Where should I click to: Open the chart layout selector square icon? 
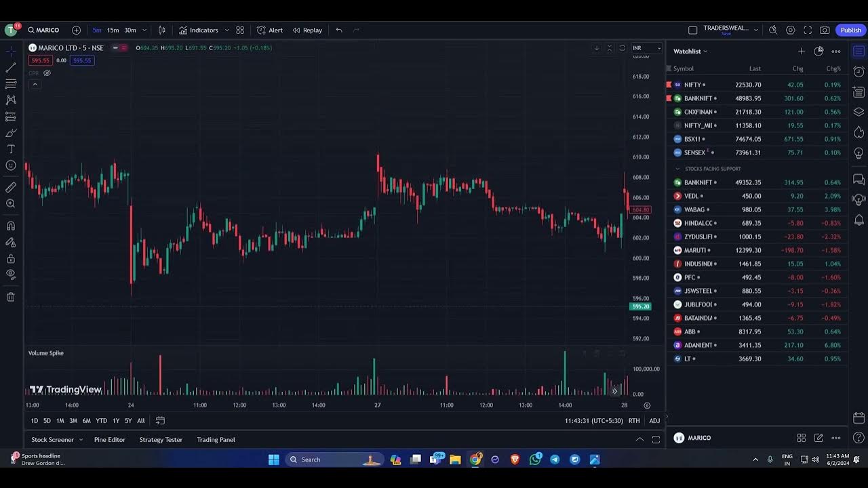tap(692, 30)
